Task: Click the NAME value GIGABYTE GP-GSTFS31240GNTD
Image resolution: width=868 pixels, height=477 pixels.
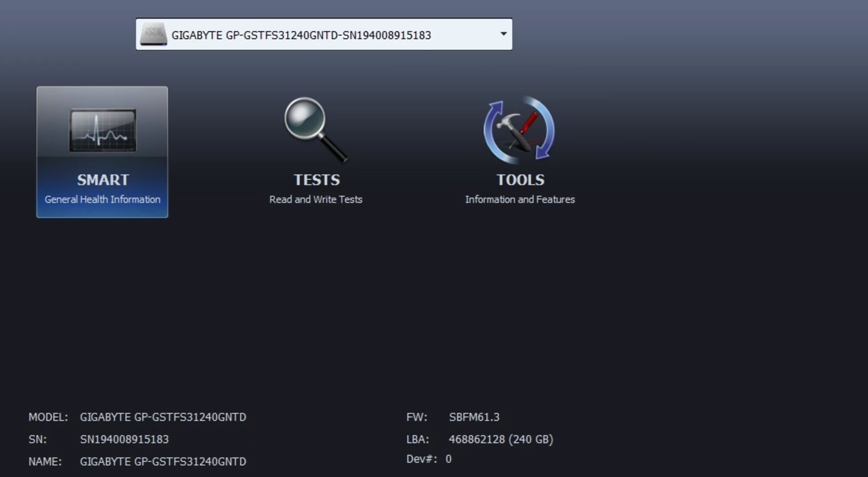Action: pyautogui.click(x=163, y=461)
